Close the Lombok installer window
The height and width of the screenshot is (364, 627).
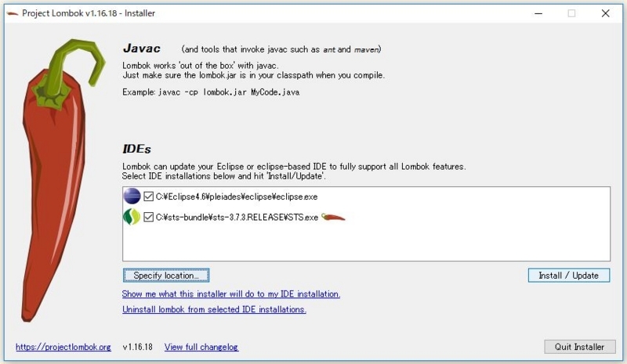pyautogui.click(x=605, y=13)
